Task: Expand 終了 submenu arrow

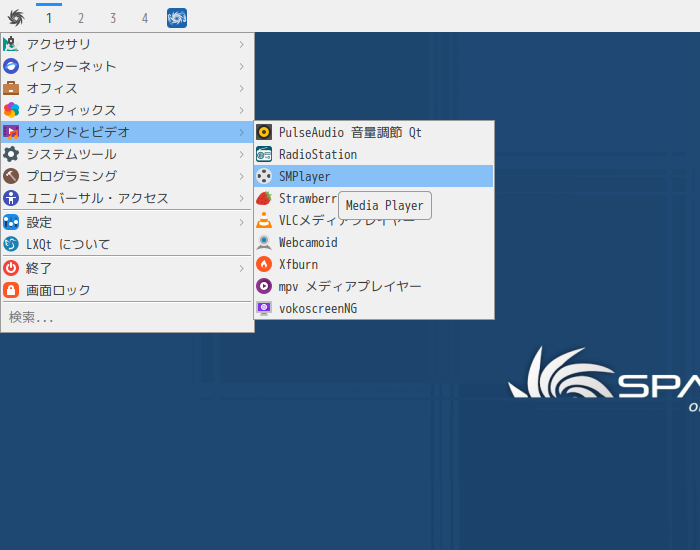Action: tap(242, 268)
